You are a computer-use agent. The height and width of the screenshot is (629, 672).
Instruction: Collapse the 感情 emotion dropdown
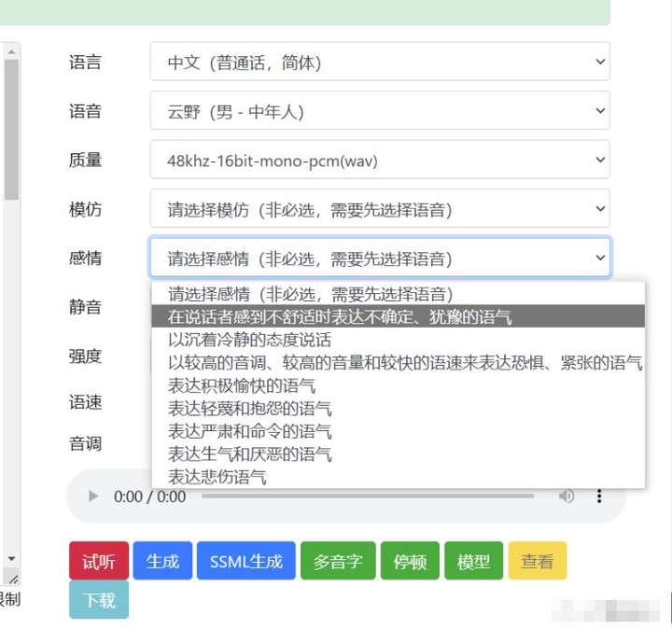tap(380, 258)
